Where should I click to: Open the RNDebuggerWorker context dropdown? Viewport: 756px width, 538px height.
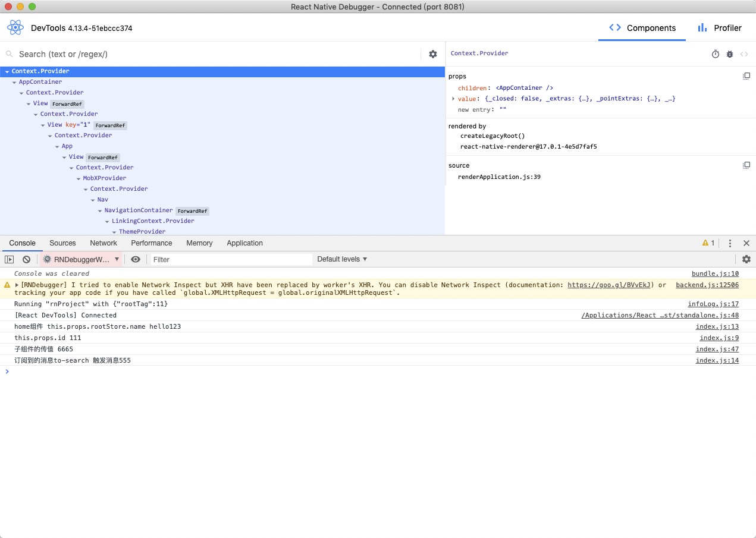[81, 259]
